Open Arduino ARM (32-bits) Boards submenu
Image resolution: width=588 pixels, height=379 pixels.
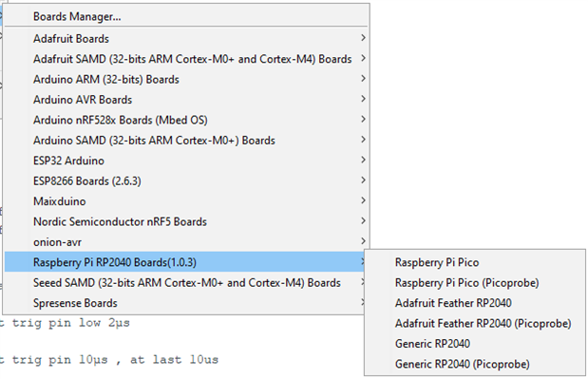186,79
